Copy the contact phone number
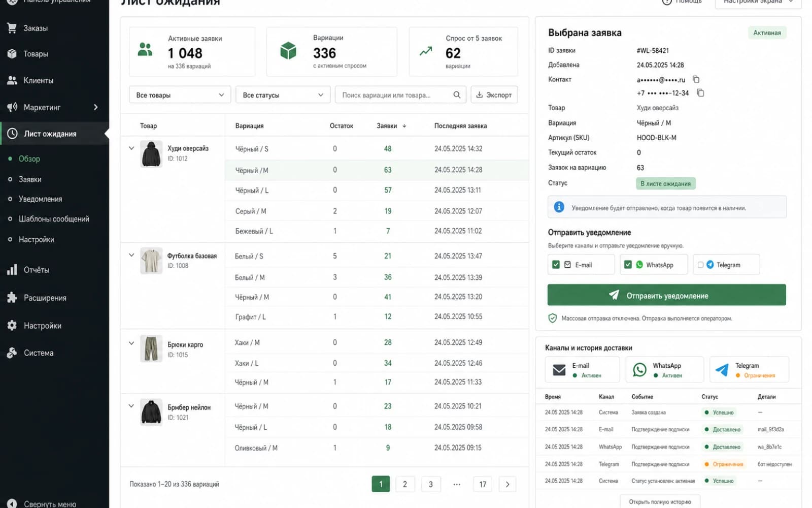 [700, 93]
